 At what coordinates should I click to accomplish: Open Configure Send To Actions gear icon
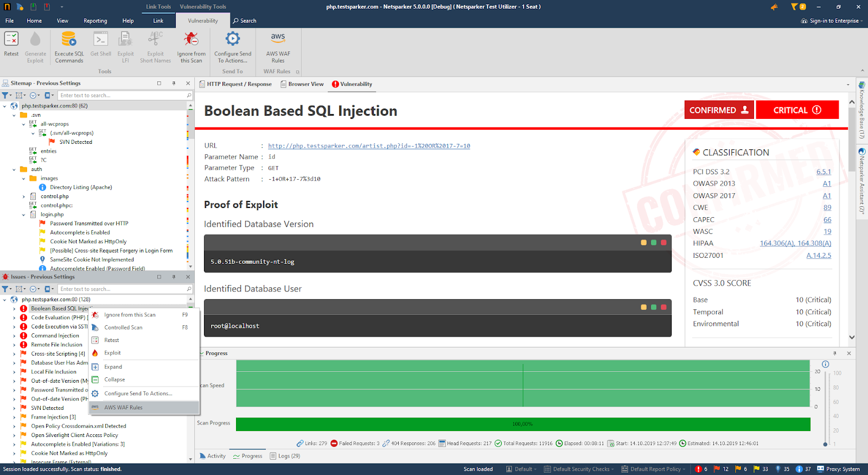tap(233, 40)
